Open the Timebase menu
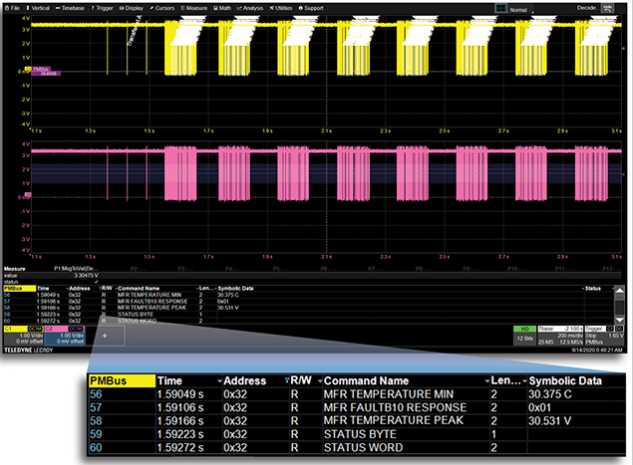The height and width of the screenshot is (465, 633). tap(70, 8)
